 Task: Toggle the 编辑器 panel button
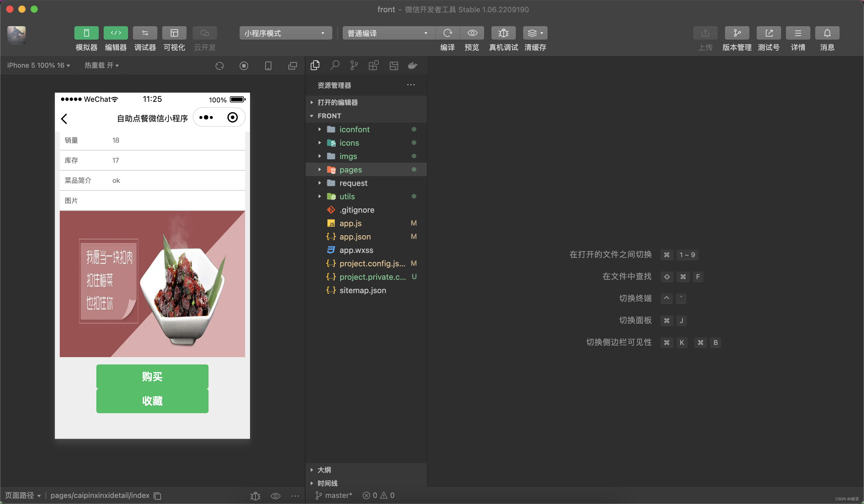pyautogui.click(x=116, y=33)
